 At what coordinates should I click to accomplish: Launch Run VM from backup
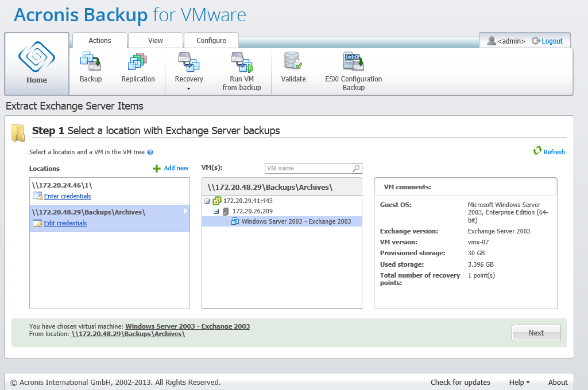tap(242, 72)
